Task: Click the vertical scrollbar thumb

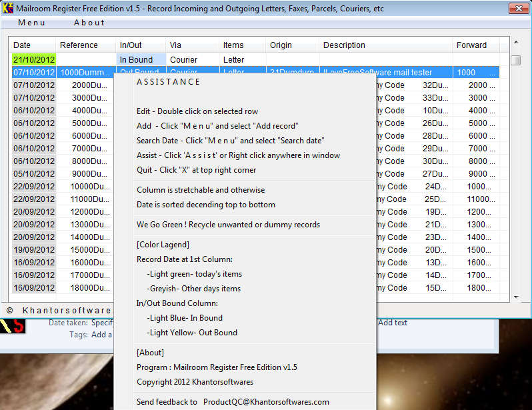Action: click(515, 60)
